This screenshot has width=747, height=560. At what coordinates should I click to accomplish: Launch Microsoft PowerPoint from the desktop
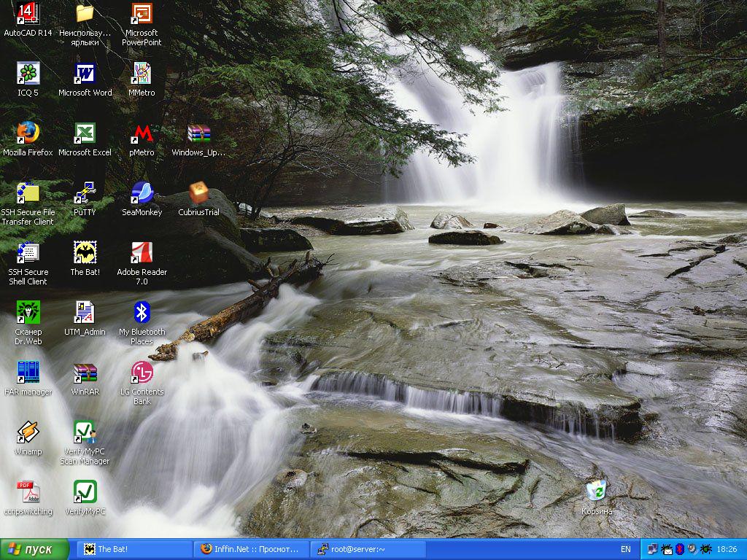(142, 24)
